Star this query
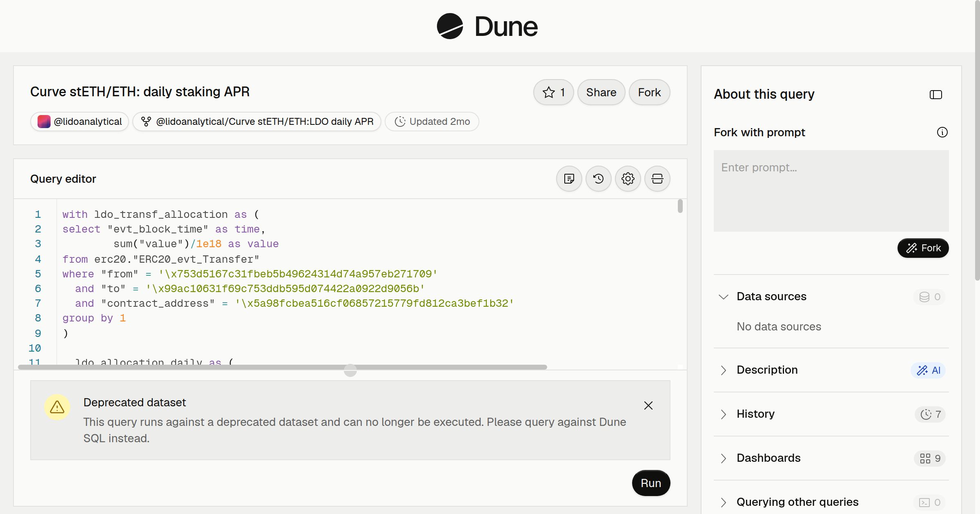 pos(553,92)
